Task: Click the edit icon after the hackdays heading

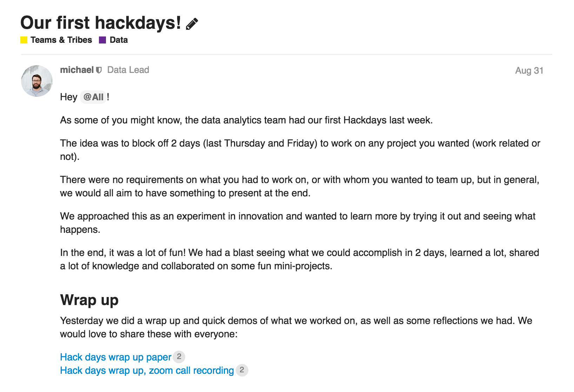Action: click(x=191, y=23)
